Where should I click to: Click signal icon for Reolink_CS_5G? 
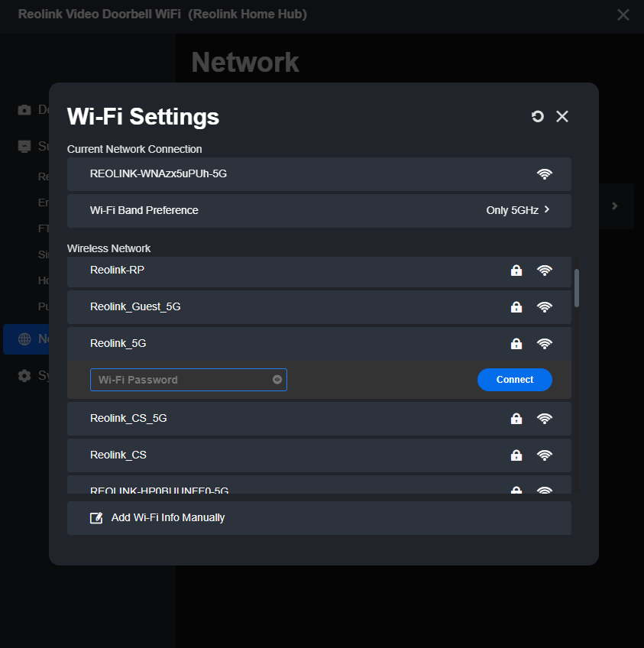click(545, 419)
